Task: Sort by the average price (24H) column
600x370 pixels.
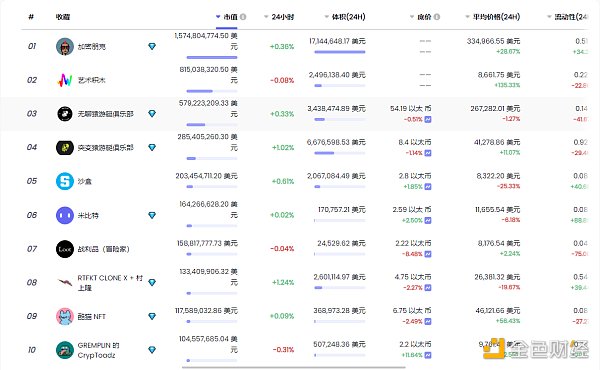Action: pyautogui.click(x=492, y=17)
